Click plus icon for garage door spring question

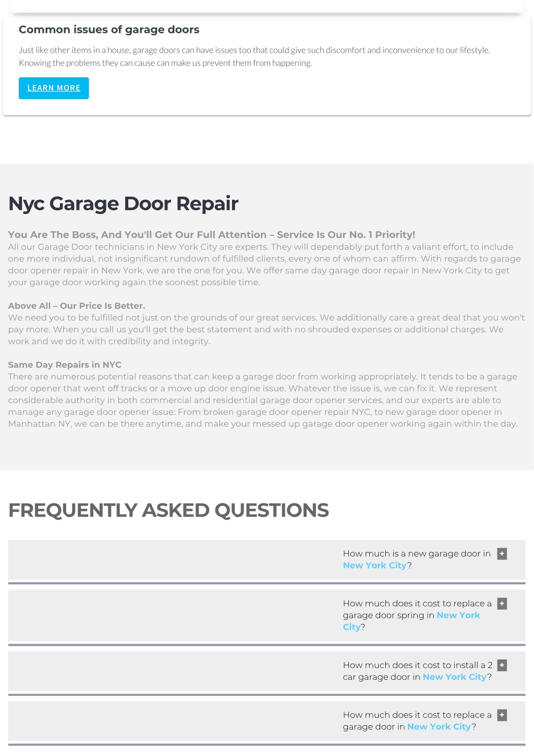[x=502, y=604]
